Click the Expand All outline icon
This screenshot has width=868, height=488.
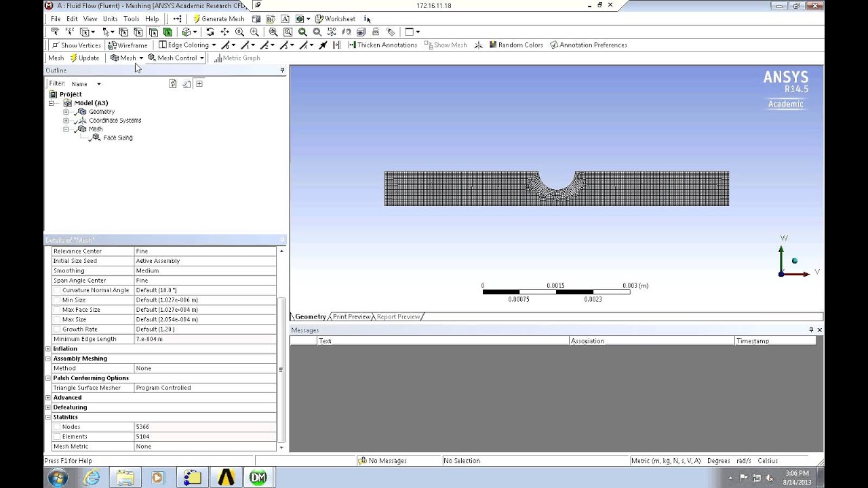199,83
